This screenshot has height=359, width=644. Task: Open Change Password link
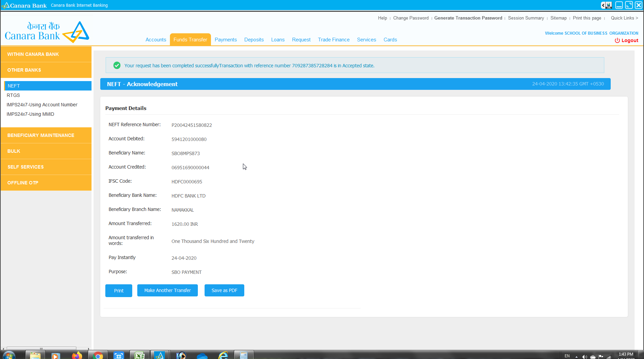(411, 18)
